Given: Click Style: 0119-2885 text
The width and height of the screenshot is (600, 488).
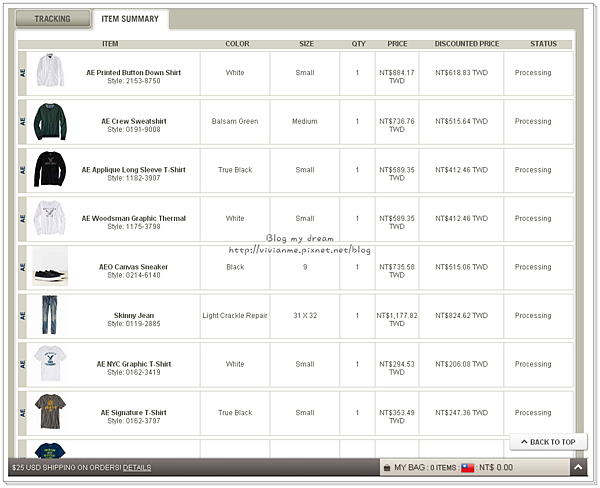Looking at the screenshot, I should [x=134, y=324].
